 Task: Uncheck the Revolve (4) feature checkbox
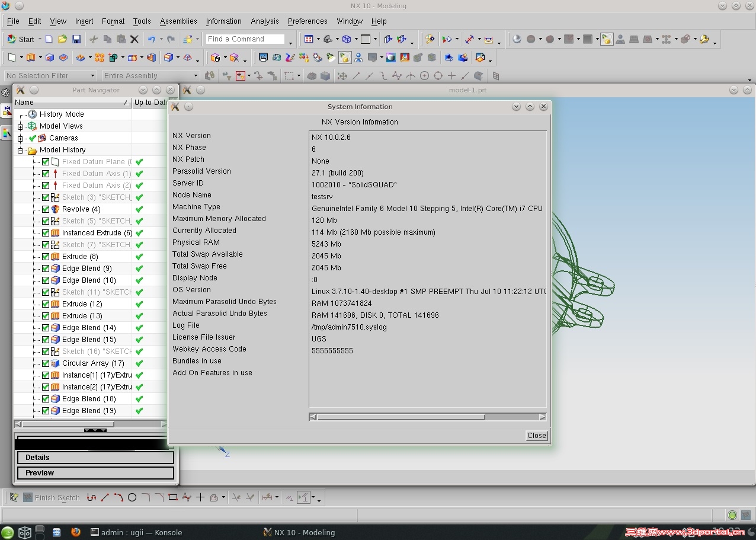coord(46,209)
